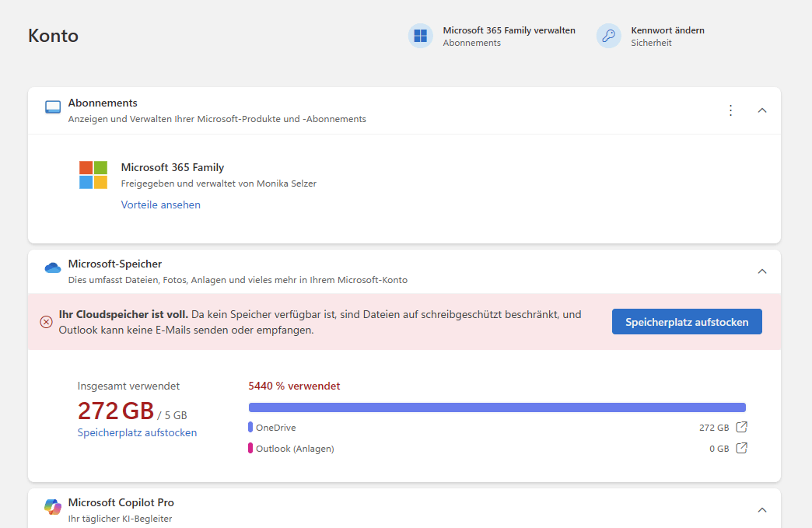
Task: Click the Microsoft Copilot Pro icon
Action: [53, 507]
